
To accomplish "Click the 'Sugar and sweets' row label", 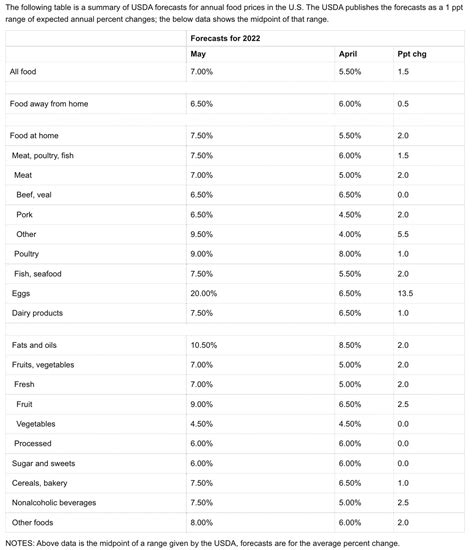I will click(x=44, y=463).
